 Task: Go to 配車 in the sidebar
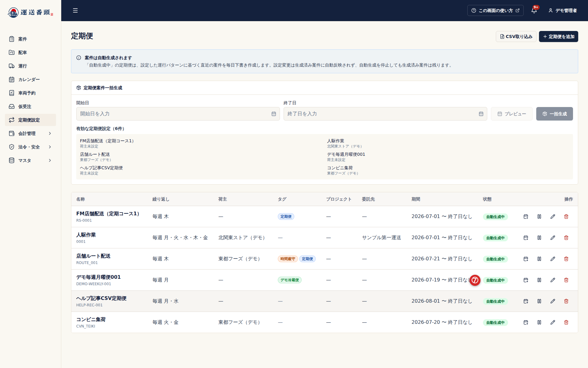[x=30, y=52]
